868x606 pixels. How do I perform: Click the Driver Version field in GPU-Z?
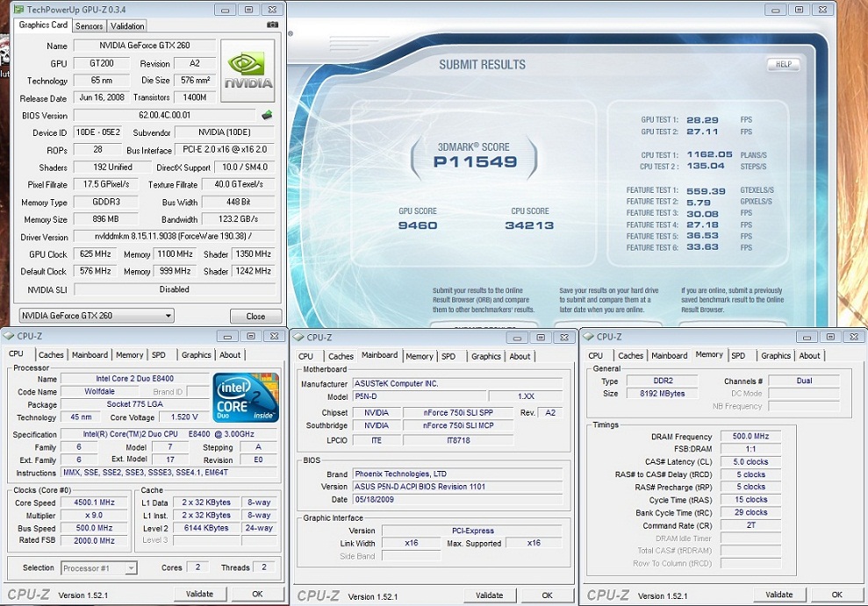point(174,237)
